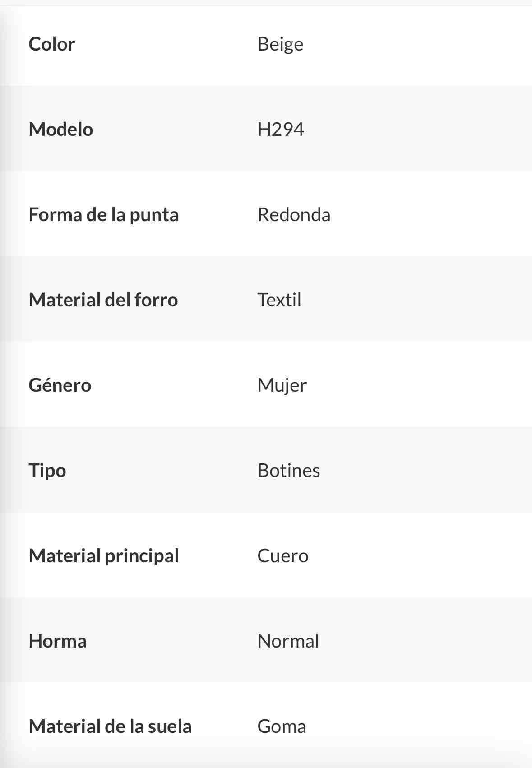
Task: Select the Beige color value
Action: coord(280,44)
